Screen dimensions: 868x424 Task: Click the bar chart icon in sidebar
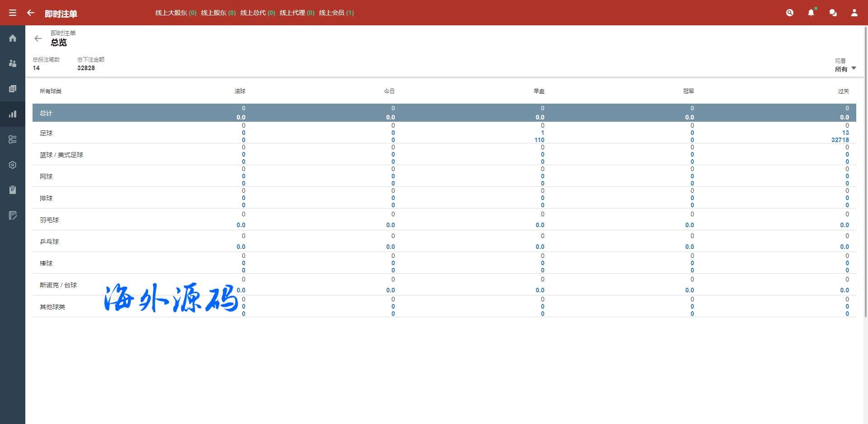point(13,114)
